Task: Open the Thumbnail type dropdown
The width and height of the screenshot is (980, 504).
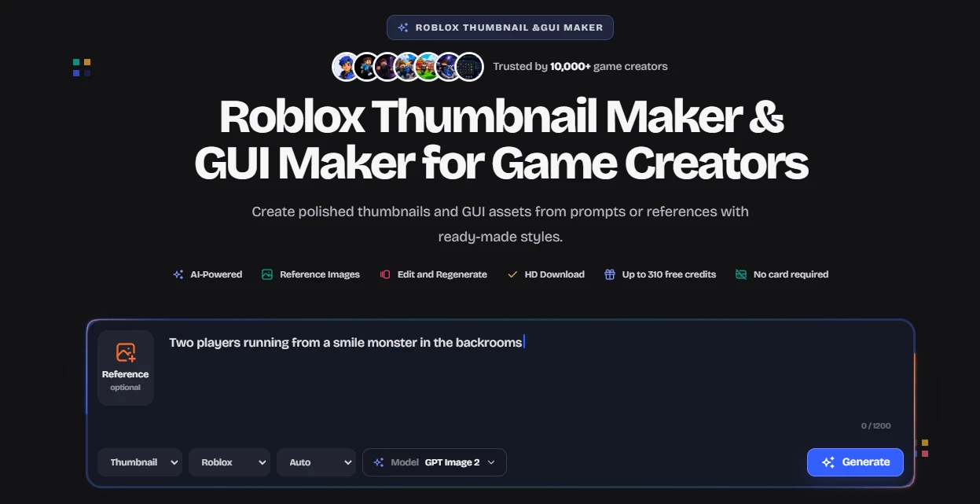Action: tap(140, 462)
